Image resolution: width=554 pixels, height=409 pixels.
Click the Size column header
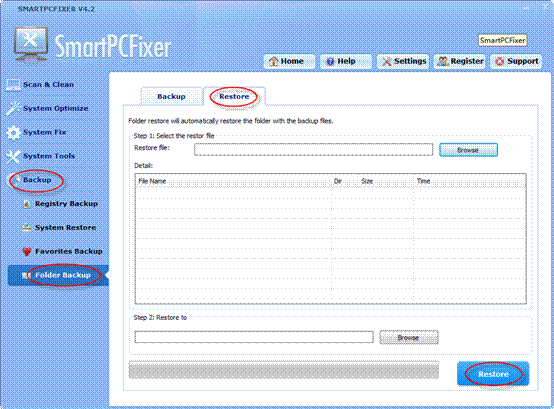pyautogui.click(x=385, y=181)
